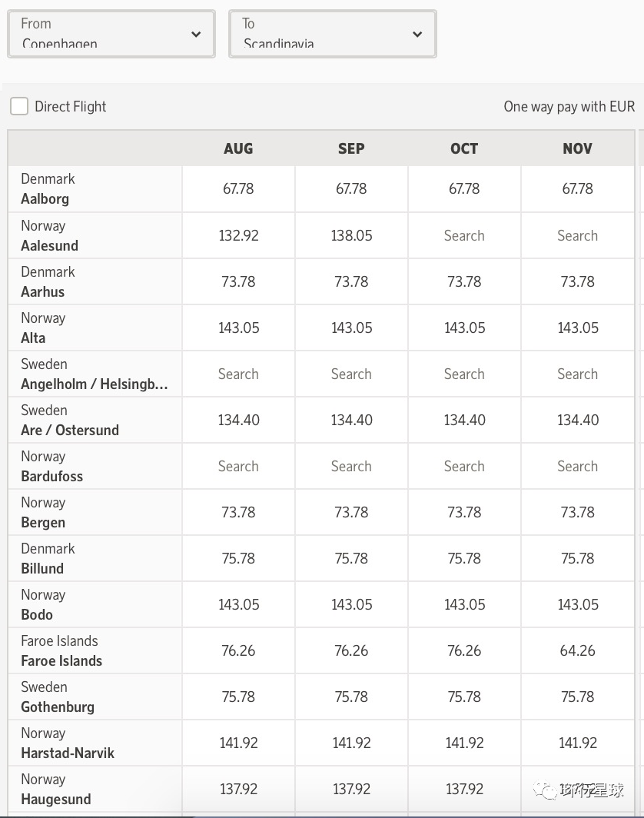Click Search for Bardufoss in November

pos(577,467)
